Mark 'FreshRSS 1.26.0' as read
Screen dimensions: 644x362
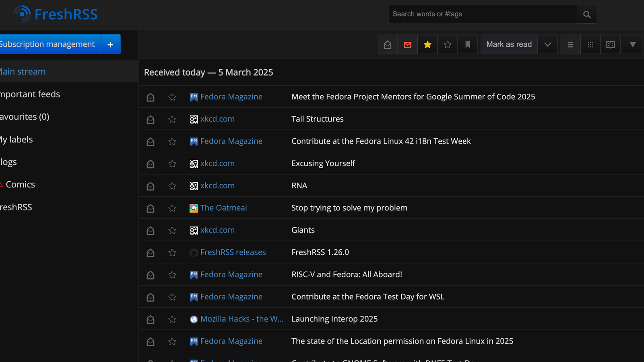point(151,253)
